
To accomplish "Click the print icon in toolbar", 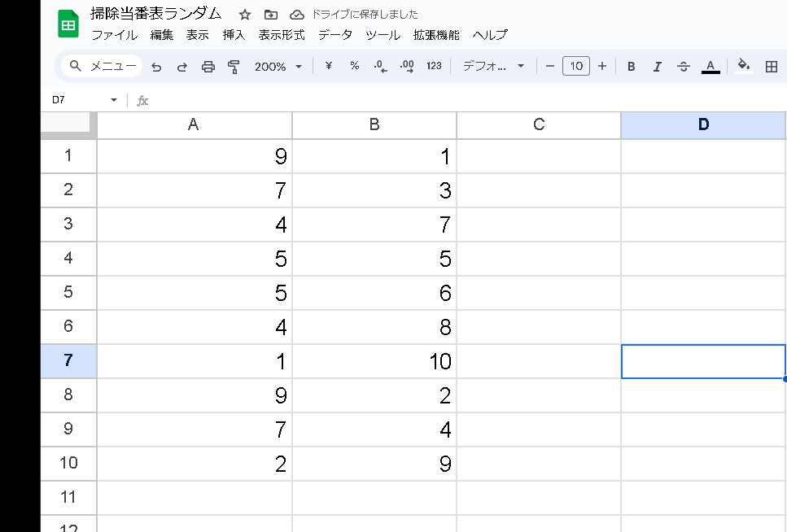I will click(x=208, y=67).
